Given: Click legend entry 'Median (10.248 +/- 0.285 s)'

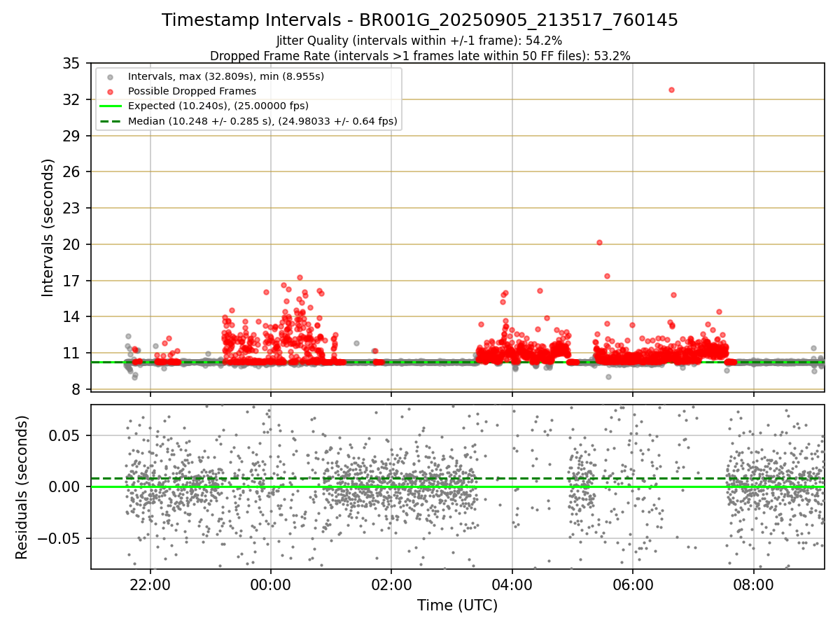Looking at the screenshot, I should [x=262, y=121].
